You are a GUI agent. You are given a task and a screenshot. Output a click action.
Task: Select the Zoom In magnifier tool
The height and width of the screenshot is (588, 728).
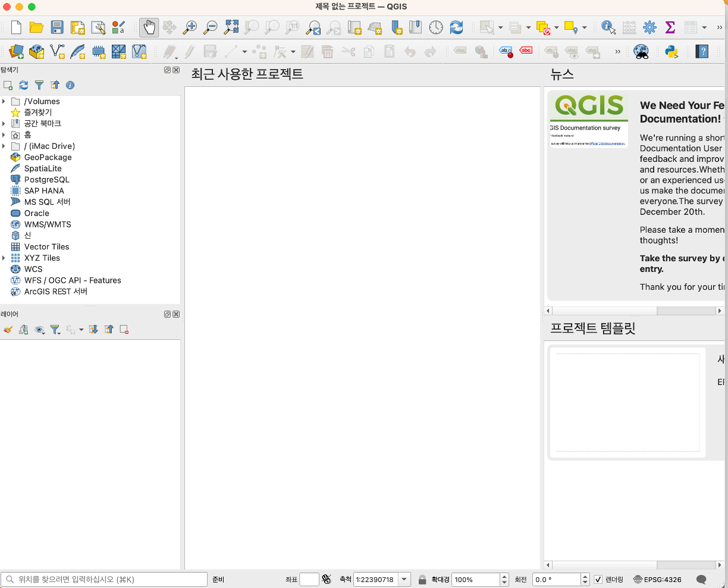tap(190, 27)
